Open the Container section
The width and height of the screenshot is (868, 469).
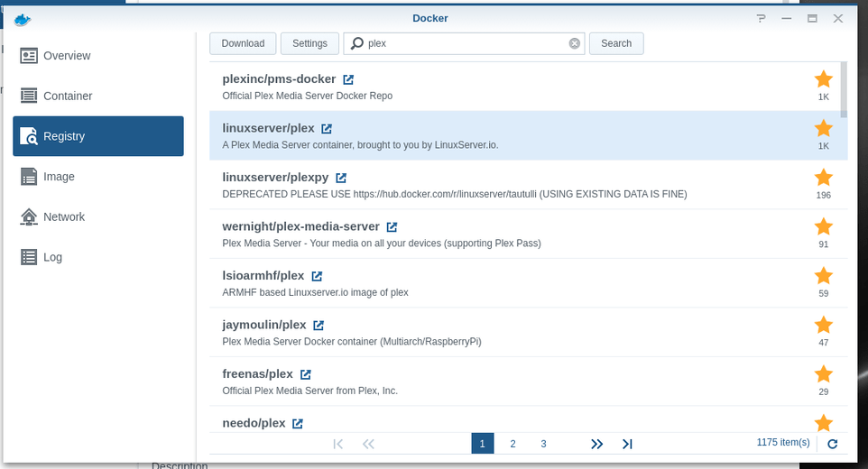[x=98, y=97]
